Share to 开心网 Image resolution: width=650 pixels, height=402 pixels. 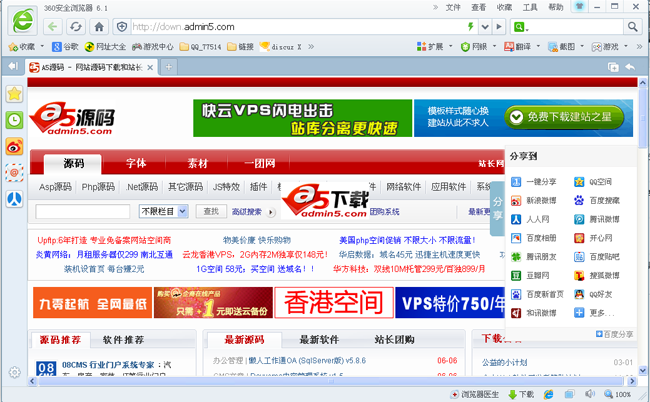tap(593, 238)
